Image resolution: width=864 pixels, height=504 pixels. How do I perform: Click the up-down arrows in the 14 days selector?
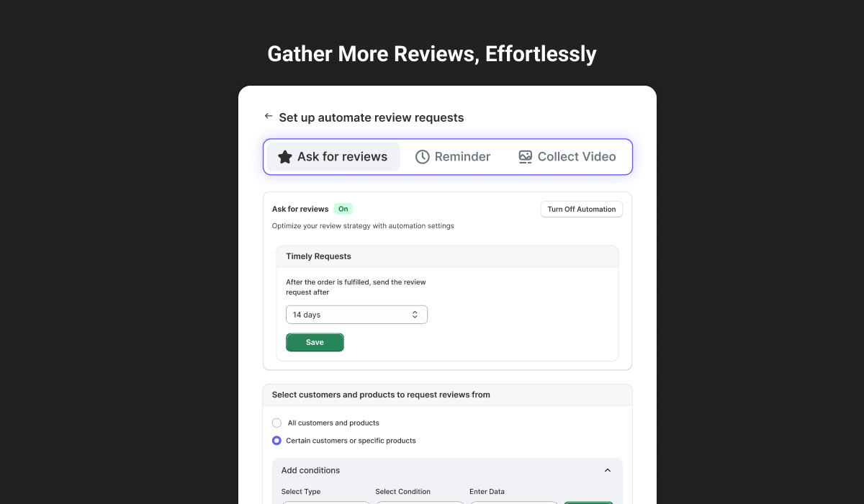[x=415, y=315]
